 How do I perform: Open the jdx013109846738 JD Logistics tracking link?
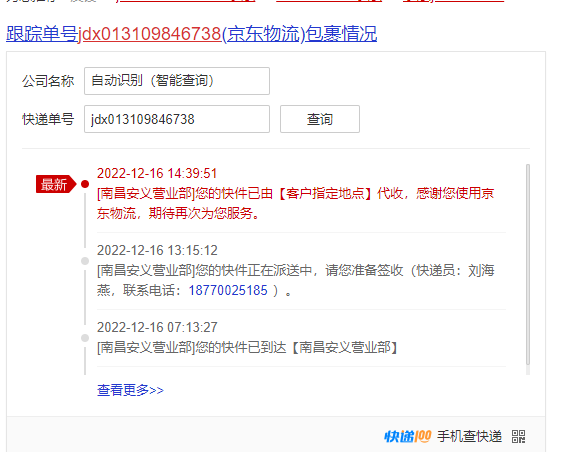191,34
